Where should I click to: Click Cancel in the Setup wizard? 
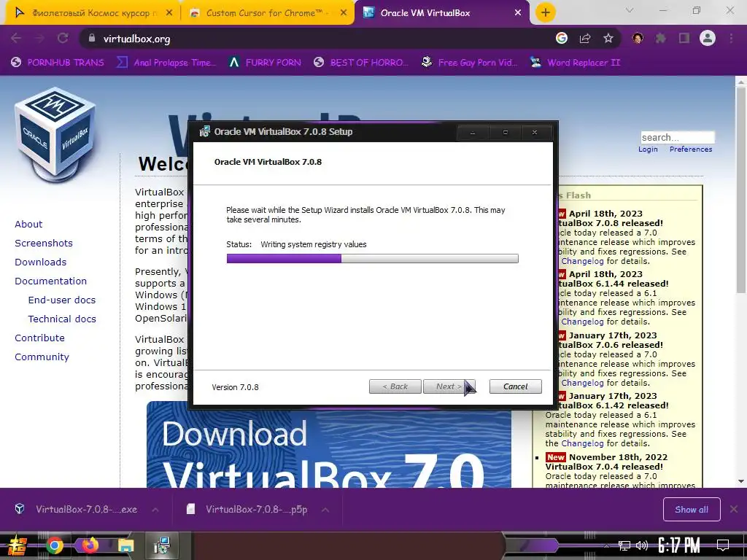click(516, 386)
